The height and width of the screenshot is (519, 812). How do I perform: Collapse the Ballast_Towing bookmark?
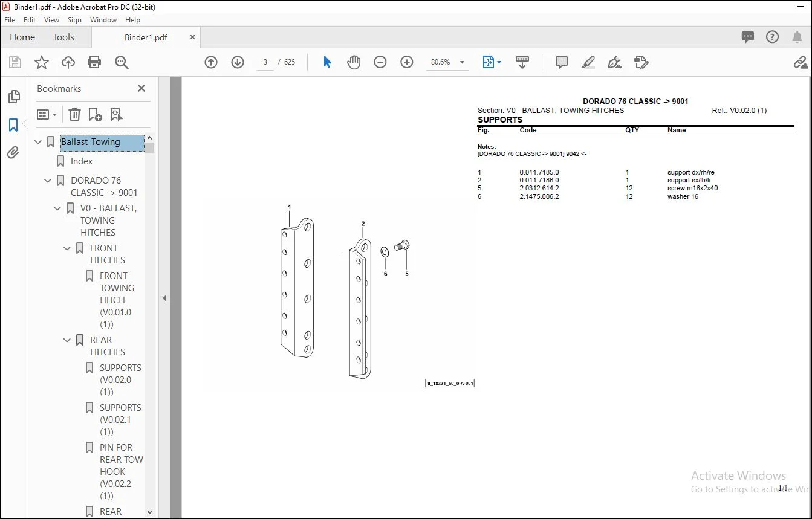tap(39, 142)
